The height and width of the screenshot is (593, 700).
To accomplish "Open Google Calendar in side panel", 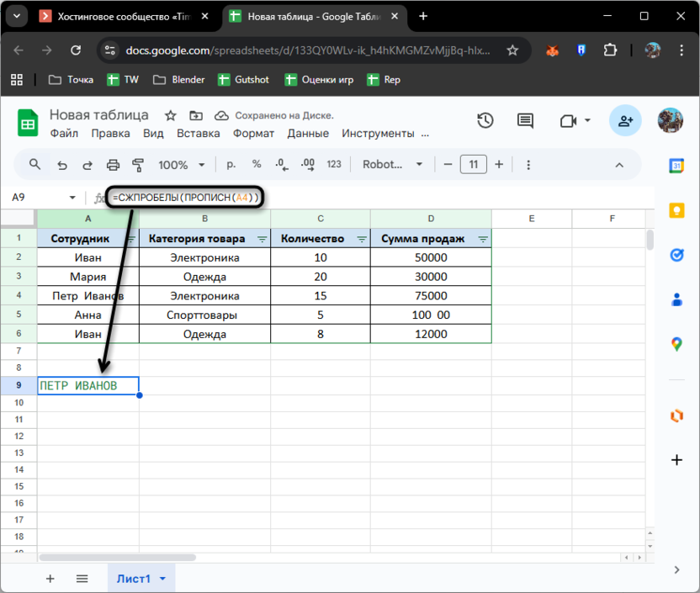I will [676, 166].
